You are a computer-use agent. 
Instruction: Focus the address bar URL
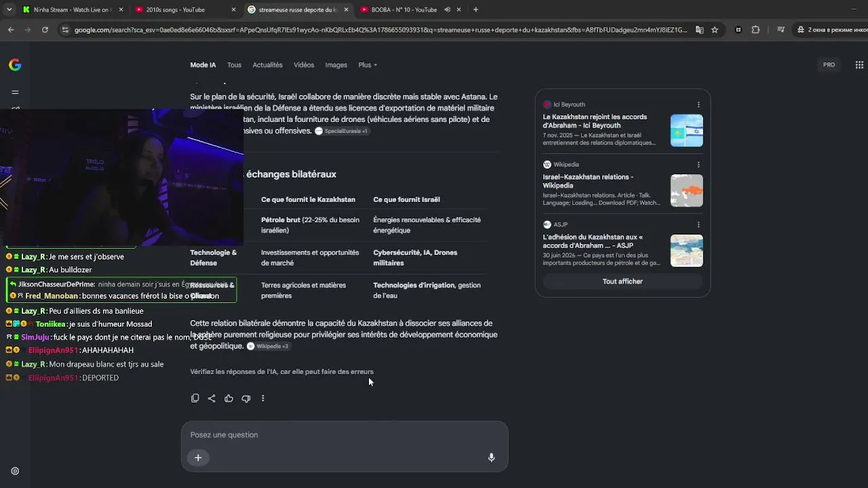click(380, 30)
